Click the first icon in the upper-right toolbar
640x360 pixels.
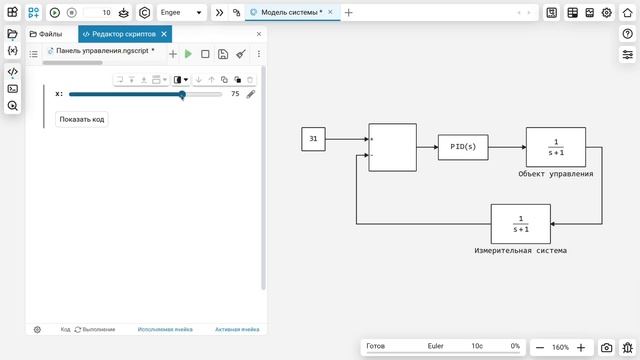point(551,13)
